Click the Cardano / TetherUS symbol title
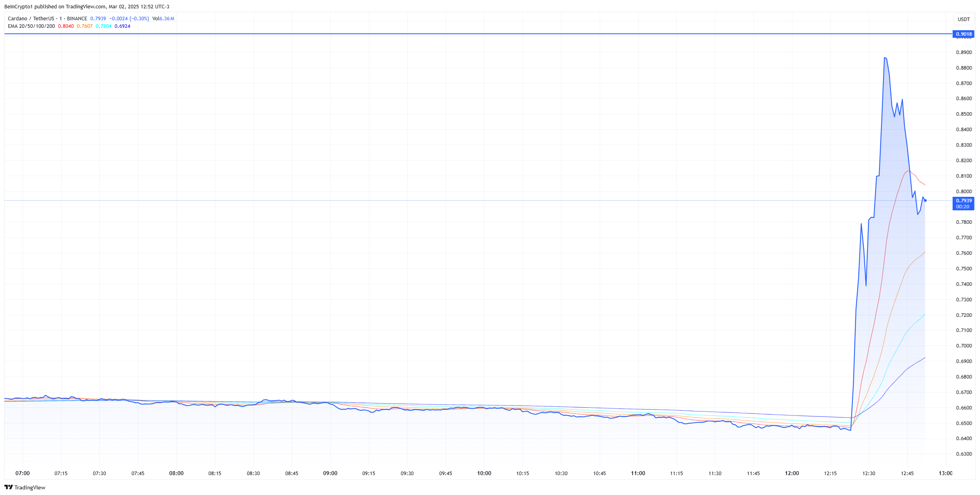This screenshot has height=495, width=980. point(31,19)
